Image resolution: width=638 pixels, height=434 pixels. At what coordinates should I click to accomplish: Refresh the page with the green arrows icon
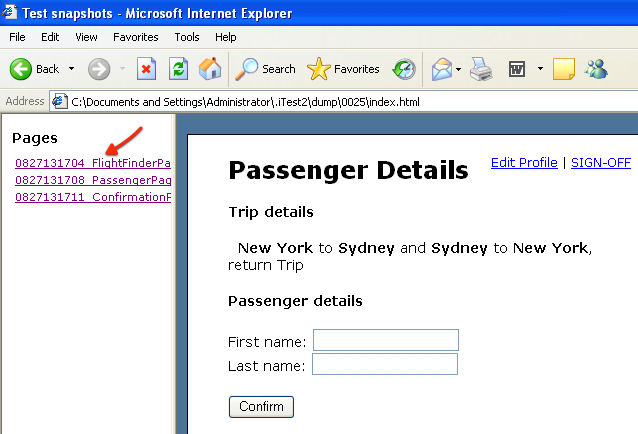[x=178, y=69]
